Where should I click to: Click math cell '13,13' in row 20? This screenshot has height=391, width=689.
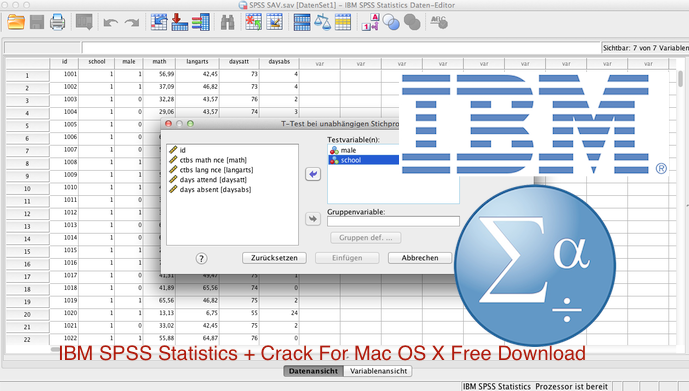click(x=159, y=313)
